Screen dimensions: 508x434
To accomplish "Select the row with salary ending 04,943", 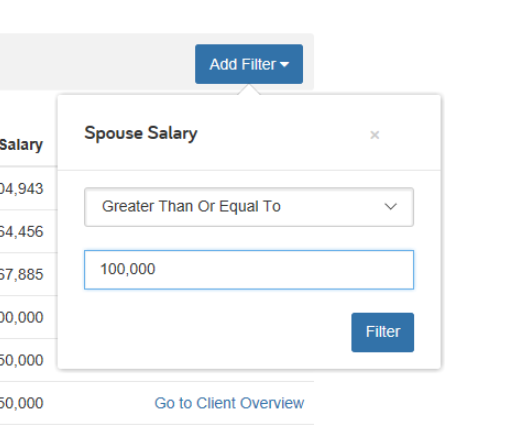I will (x=22, y=189).
